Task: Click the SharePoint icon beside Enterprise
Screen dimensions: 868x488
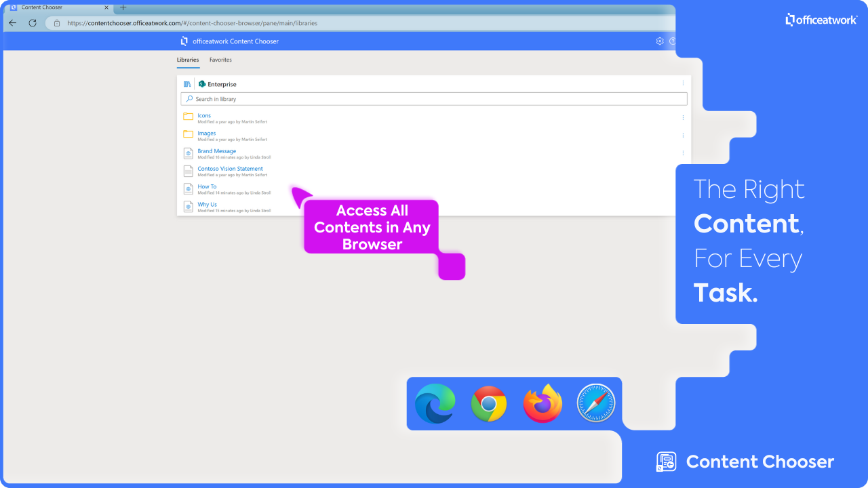Action: (x=202, y=84)
